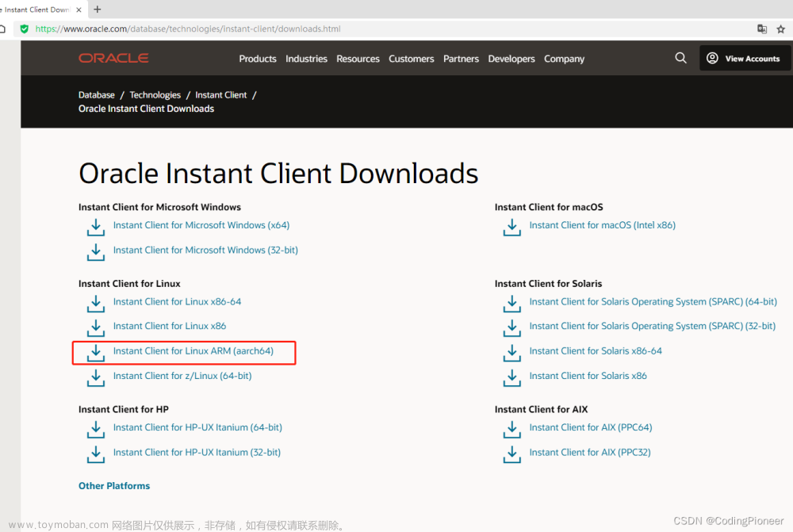This screenshot has width=793, height=532.
Task: Open the Other Platforms link
Action: pyautogui.click(x=114, y=485)
